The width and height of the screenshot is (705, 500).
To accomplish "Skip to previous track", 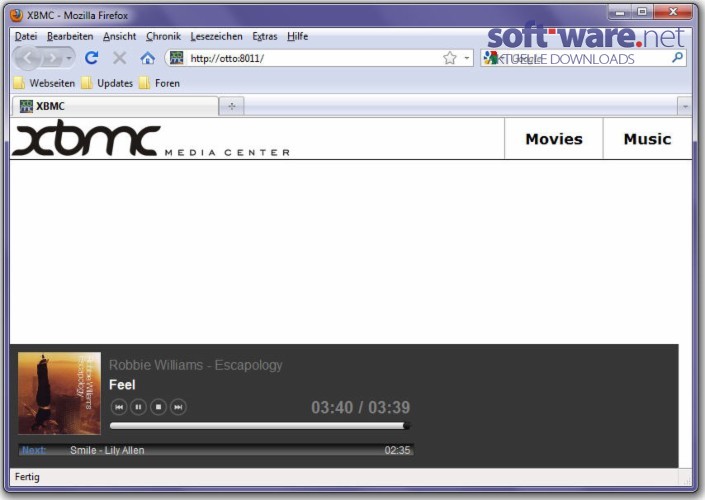I will [119, 407].
